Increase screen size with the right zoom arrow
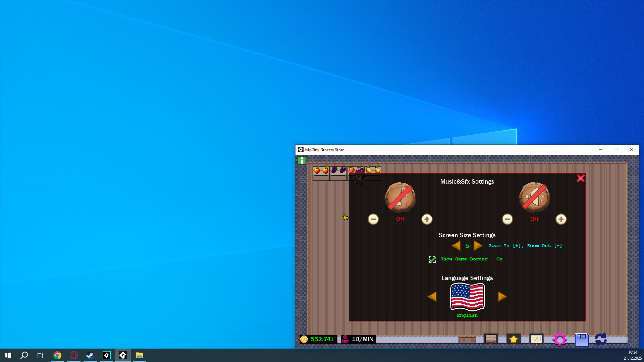Viewport: 644px width, 362px height. click(478, 246)
